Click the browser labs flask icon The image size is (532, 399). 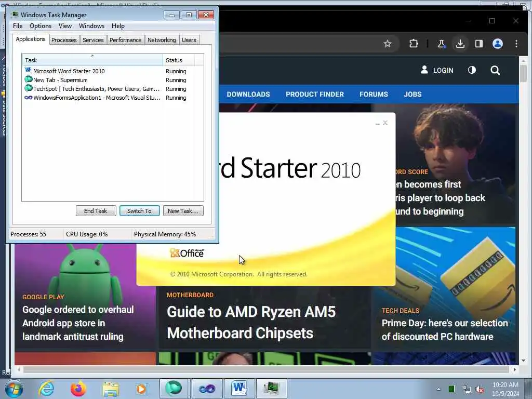tap(441, 44)
